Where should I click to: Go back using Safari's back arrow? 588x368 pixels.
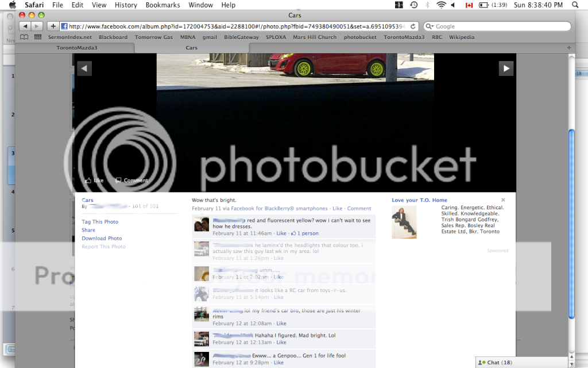point(25,26)
